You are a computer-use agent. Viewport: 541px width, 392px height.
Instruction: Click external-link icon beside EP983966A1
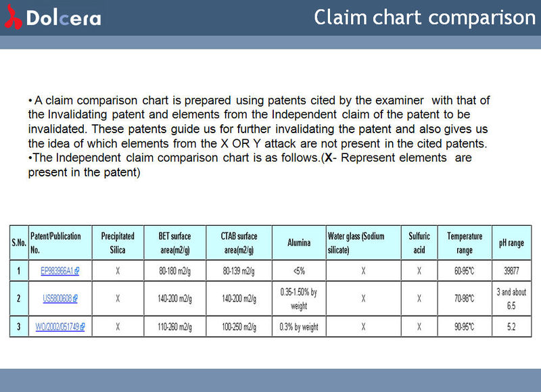76,271
